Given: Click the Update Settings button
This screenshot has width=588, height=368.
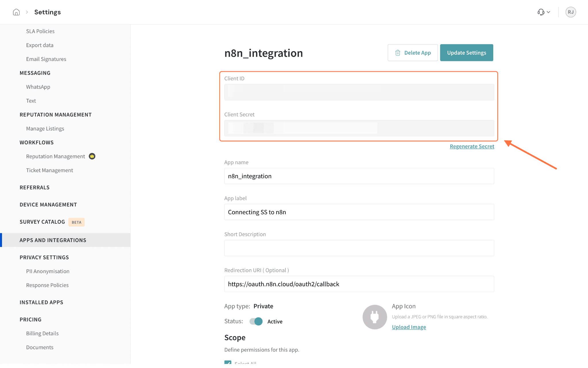Looking at the screenshot, I should [x=467, y=53].
